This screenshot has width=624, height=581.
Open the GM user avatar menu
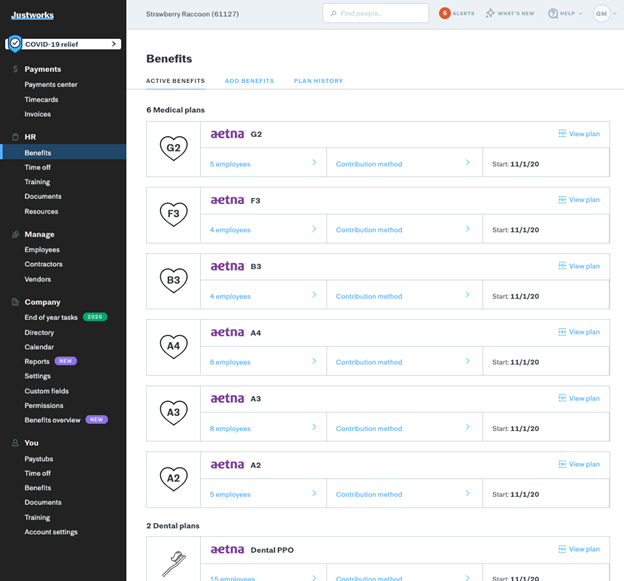tap(601, 14)
